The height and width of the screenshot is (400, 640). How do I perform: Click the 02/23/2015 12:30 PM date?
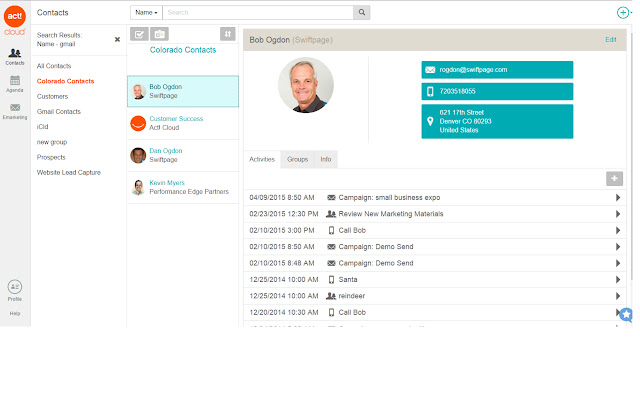click(284, 214)
